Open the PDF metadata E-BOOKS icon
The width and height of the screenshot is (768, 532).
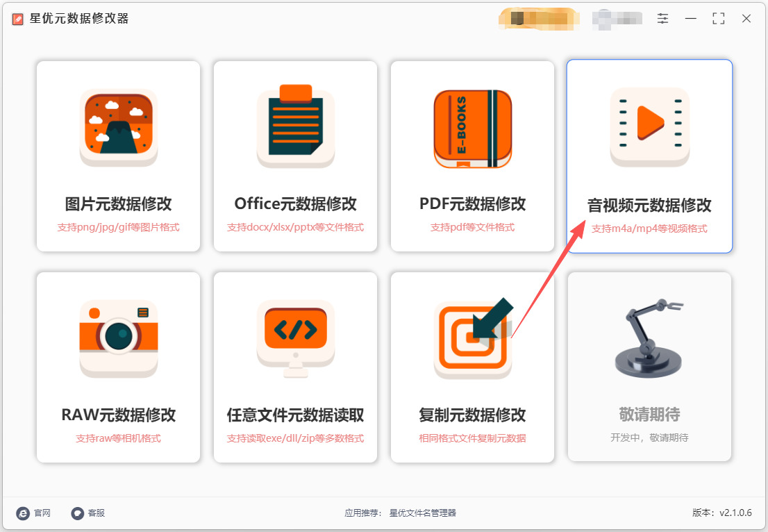point(473,128)
